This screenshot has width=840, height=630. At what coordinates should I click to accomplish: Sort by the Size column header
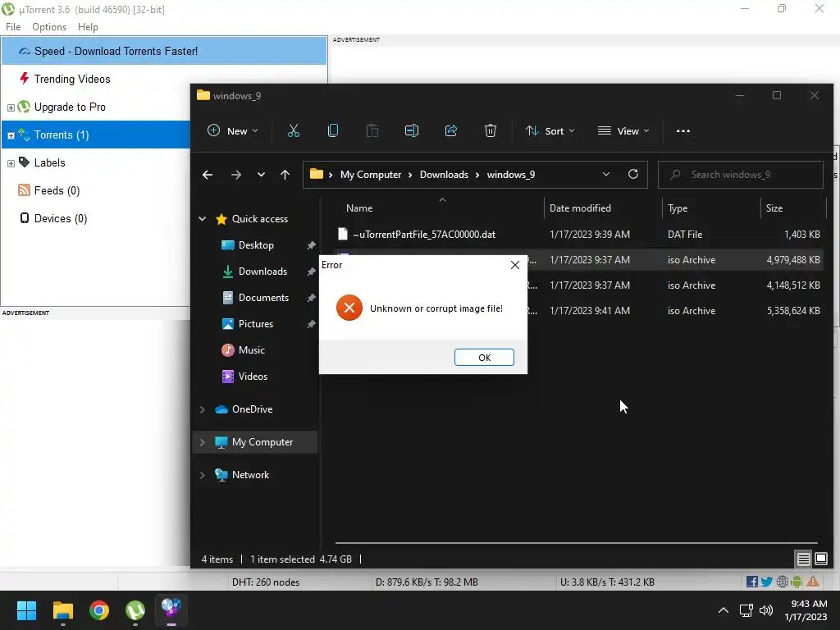point(774,208)
